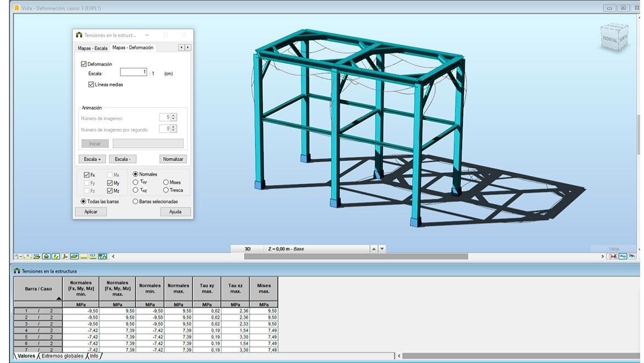Toggle the My moment checkbox

[110, 183]
